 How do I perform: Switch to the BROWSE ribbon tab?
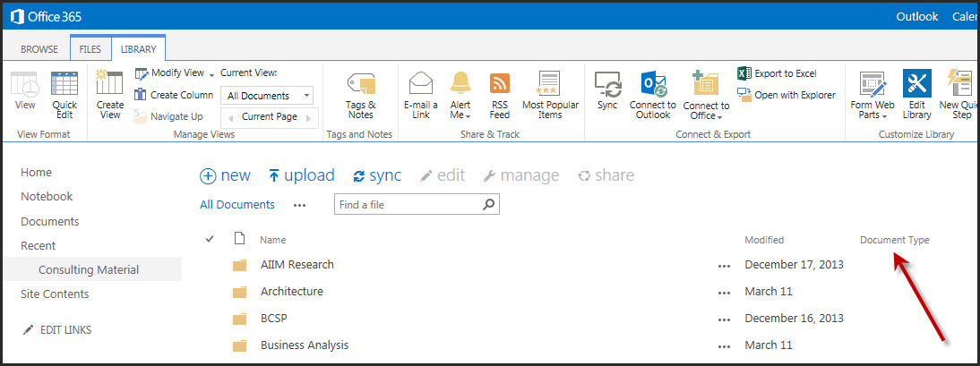39,49
